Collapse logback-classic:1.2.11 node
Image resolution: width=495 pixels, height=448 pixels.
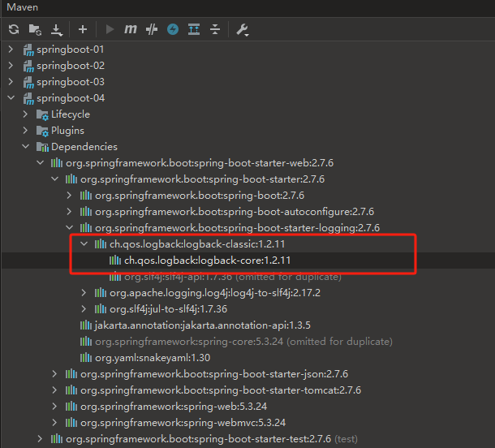84,243
